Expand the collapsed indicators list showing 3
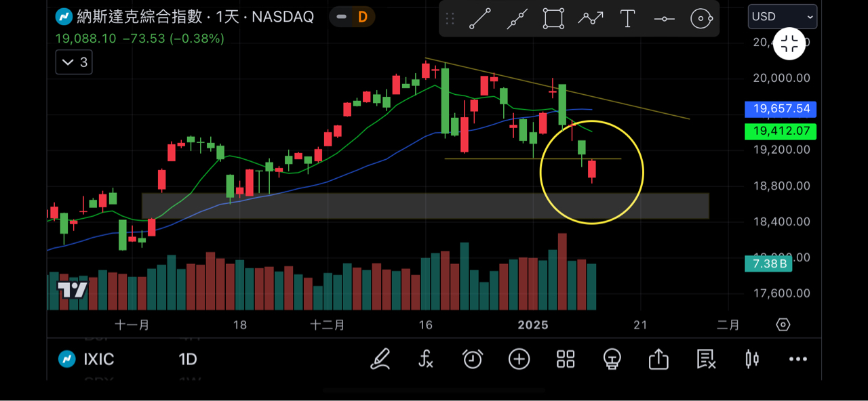The height and width of the screenshot is (401, 868). pyautogui.click(x=74, y=62)
